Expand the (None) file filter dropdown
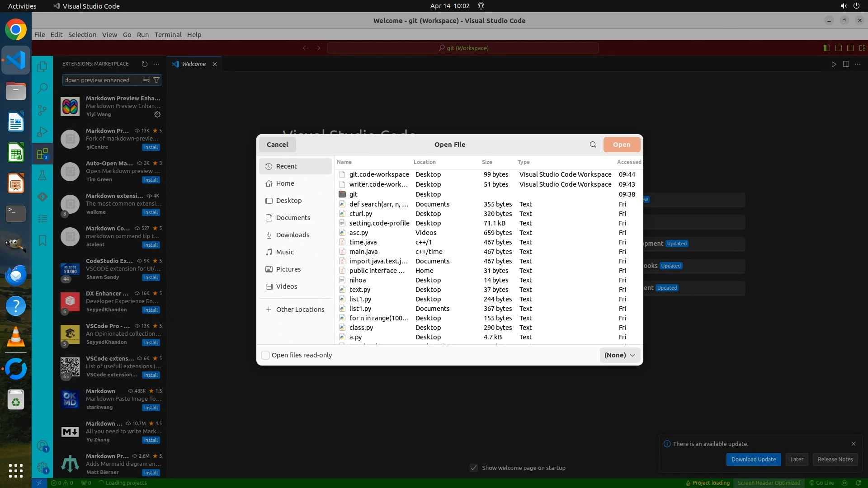This screenshot has width=868, height=488. pos(620,355)
